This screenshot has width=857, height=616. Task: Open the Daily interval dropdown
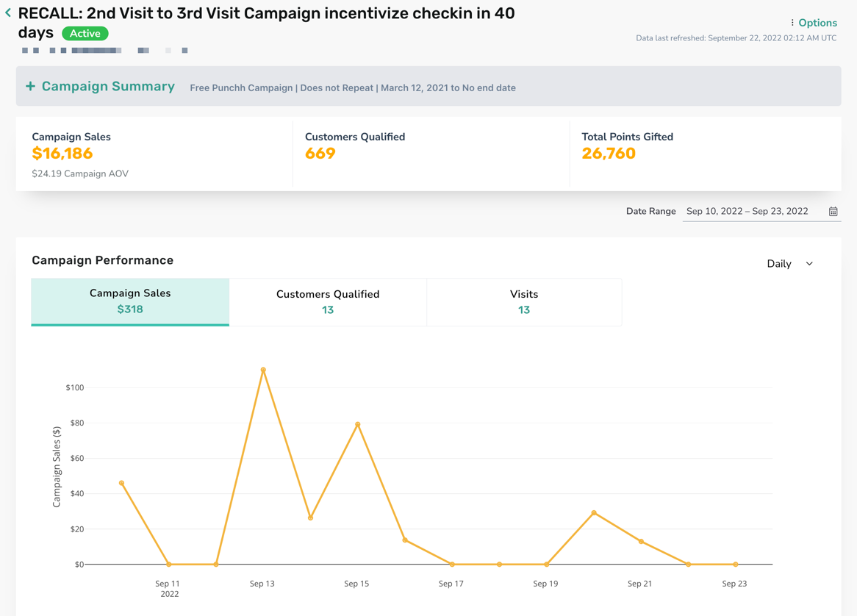coord(790,263)
